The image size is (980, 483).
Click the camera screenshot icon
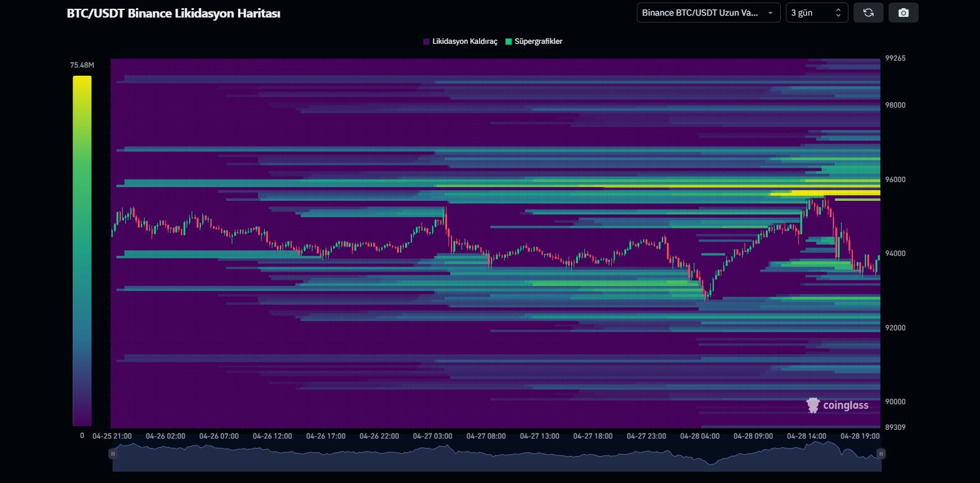(x=903, y=13)
